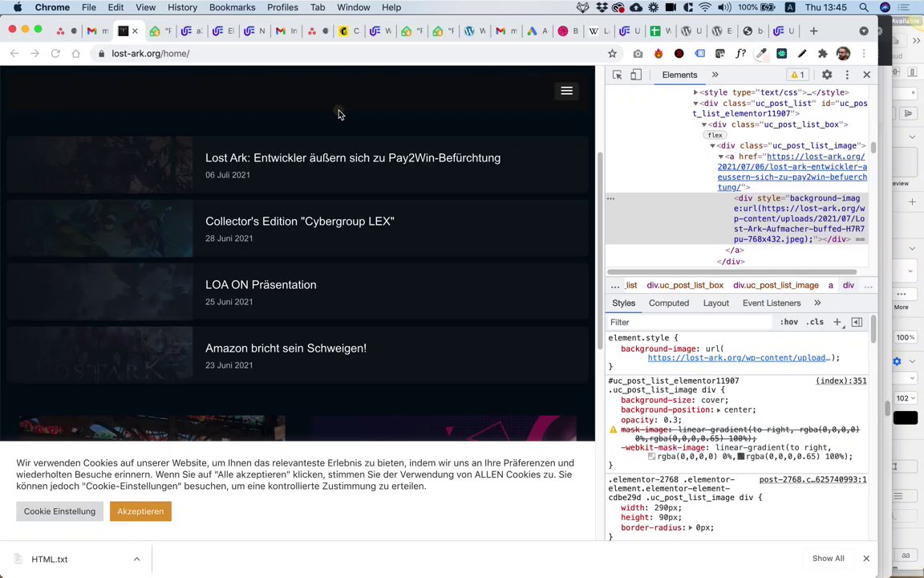
Task: Click the Spotlight search icon in menu bar
Action: click(x=863, y=8)
